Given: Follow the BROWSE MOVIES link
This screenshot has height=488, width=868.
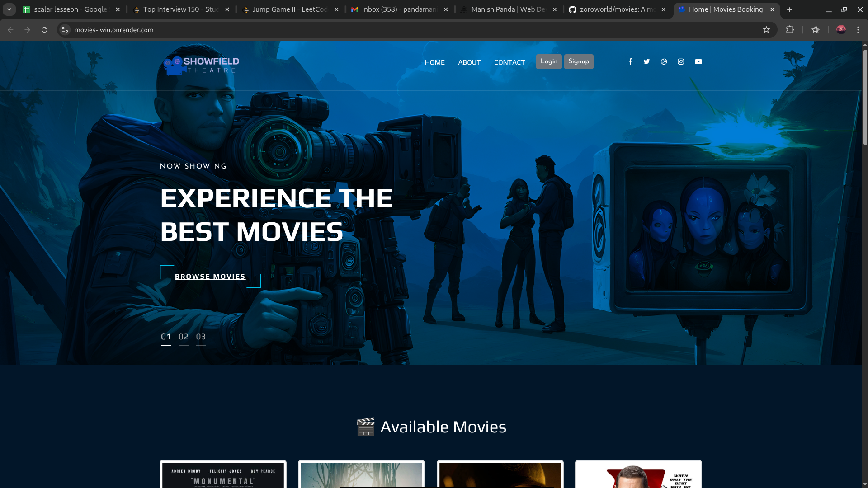Looking at the screenshot, I should 210,276.
